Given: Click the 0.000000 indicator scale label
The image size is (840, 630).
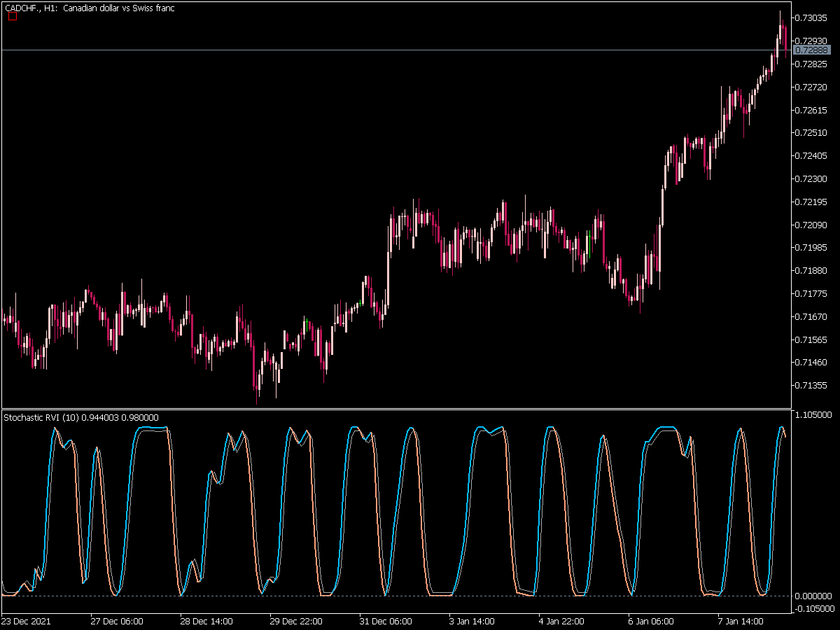Looking at the screenshot, I should tap(815, 596).
